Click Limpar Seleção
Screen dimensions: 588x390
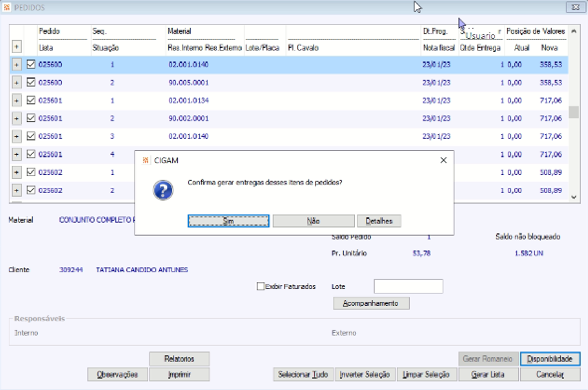coord(426,375)
